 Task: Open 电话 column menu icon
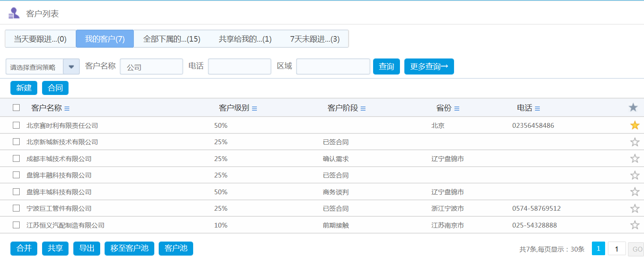[x=537, y=109]
